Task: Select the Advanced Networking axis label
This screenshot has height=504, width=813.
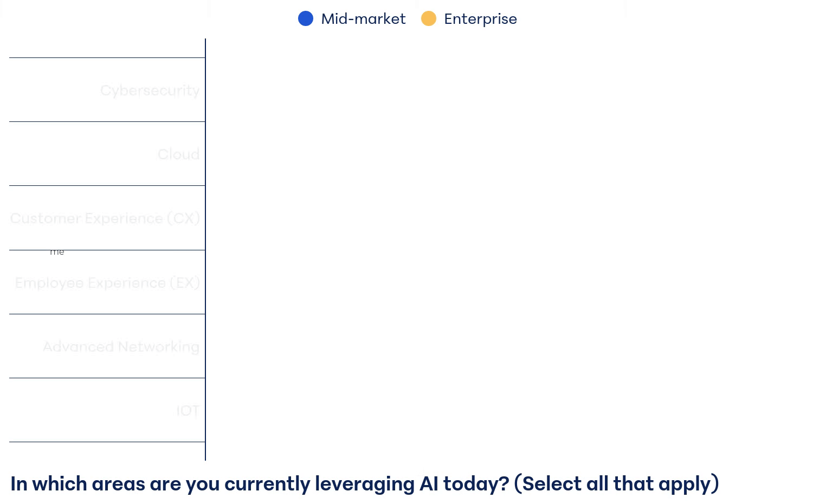Action: tap(121, 347)
